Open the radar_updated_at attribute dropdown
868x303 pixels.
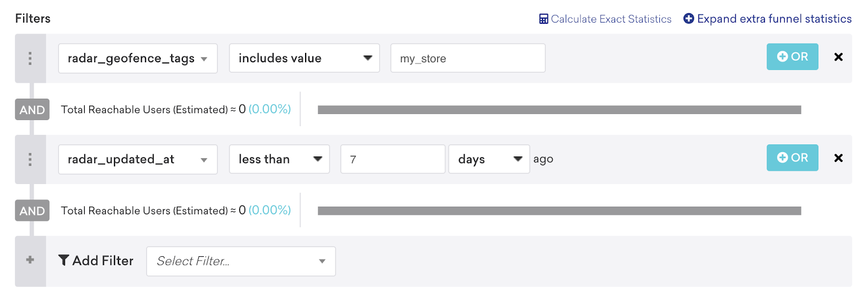tap(138, 159)
